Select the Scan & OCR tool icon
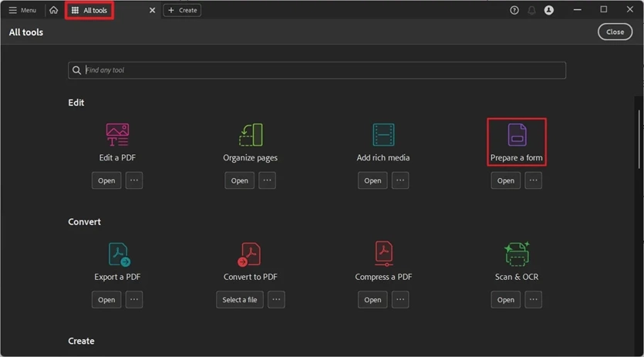The image size is (644, 357). point(517,254)
